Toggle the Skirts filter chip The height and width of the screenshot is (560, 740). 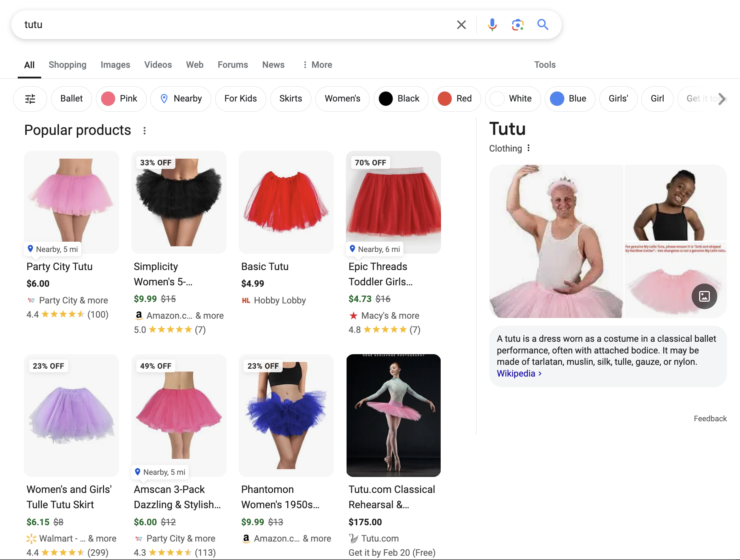coord(290,99)
